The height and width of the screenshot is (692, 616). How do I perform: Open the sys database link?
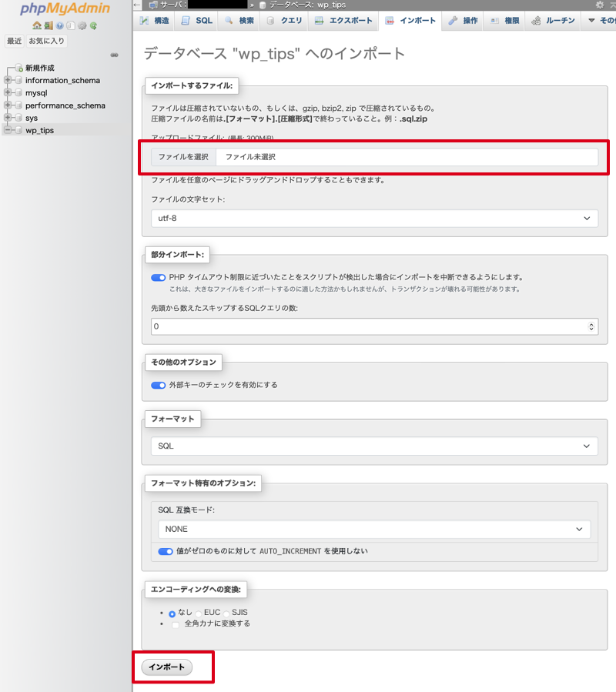[x=32, y=118]
